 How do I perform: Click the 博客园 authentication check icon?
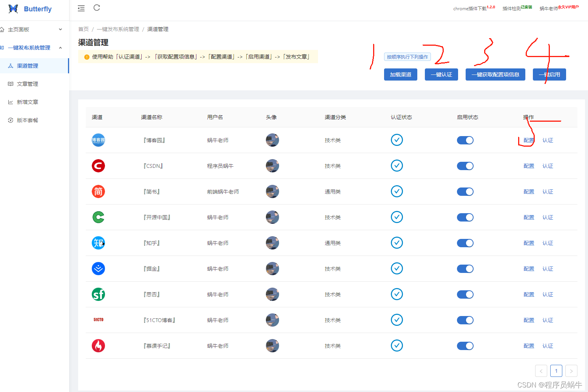(x=397, y=140)
